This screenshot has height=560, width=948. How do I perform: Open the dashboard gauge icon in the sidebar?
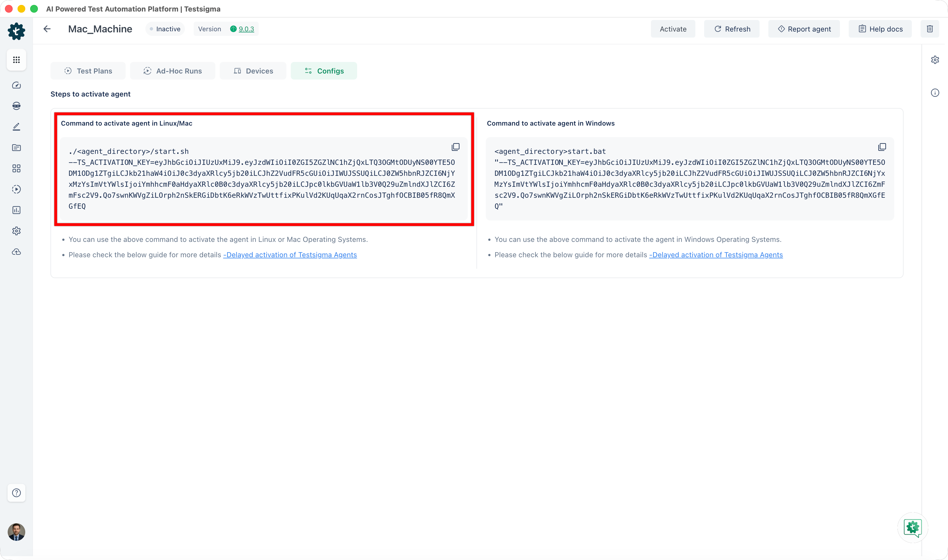[x=16, y=85]
